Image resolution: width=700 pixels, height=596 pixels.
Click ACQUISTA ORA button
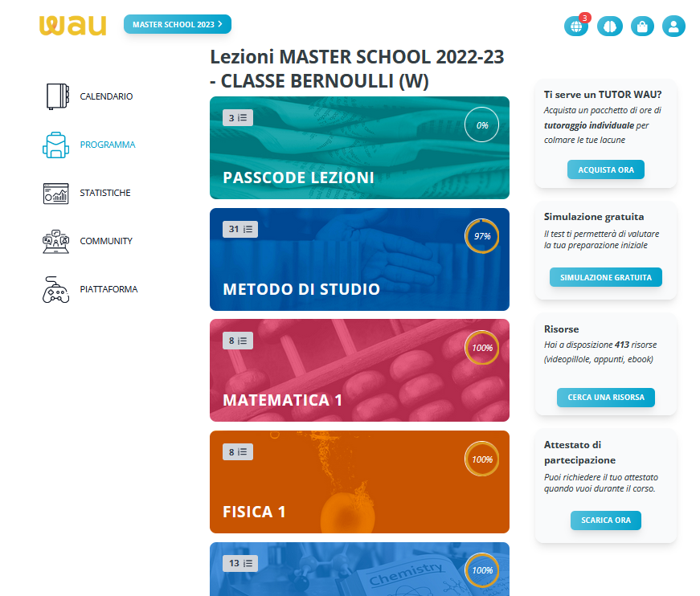pos(606,169)
